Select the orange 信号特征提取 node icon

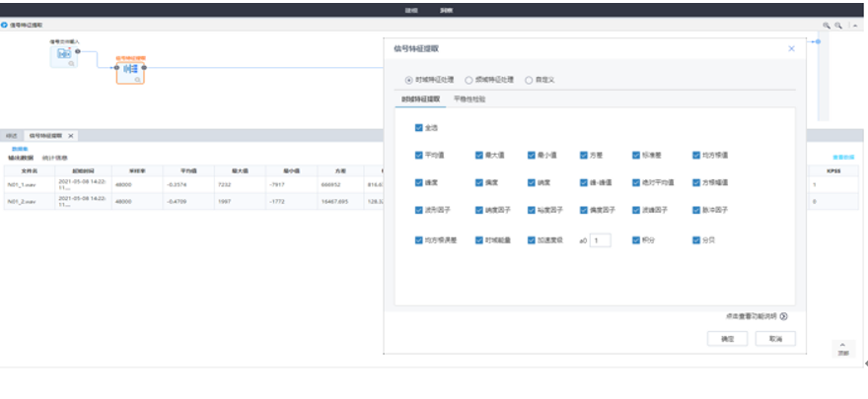(130, 70)
